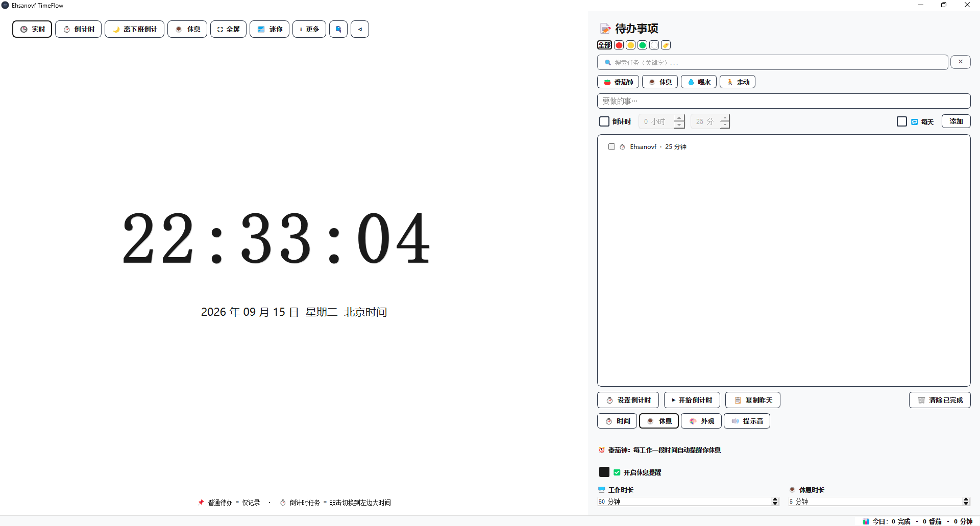Viewport: 980px width, 526px height.
Task: Enter 全屏 fullscreen mode
Action: point(228,29)
